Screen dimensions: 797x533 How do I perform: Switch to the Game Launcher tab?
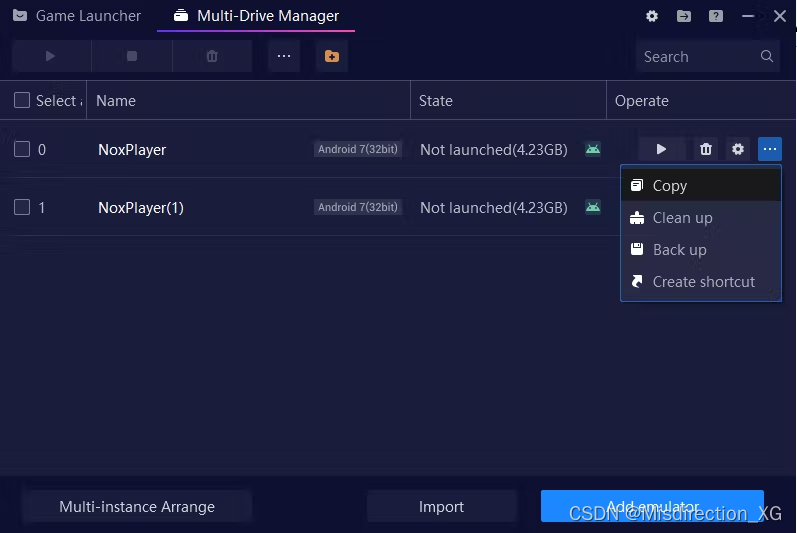click(77, 16)
